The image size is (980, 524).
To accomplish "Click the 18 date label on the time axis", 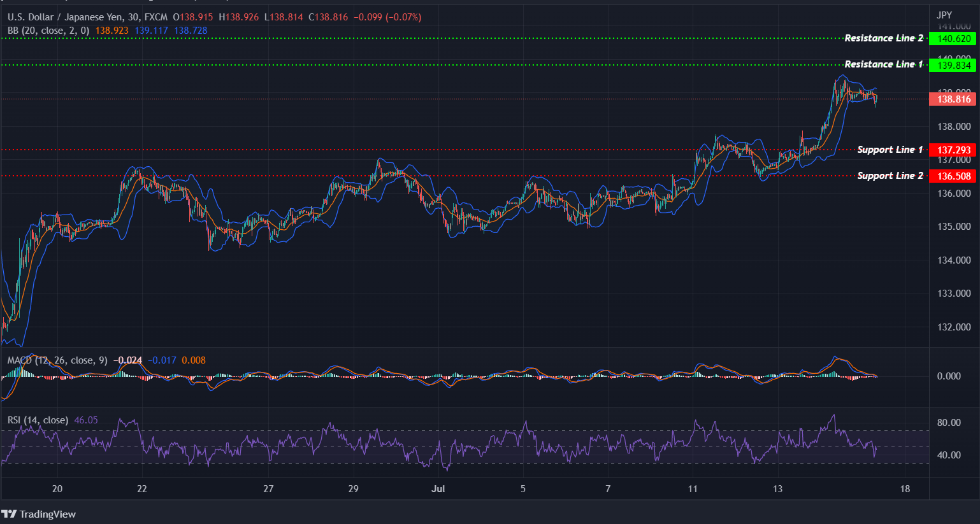I will pos(904,490).
